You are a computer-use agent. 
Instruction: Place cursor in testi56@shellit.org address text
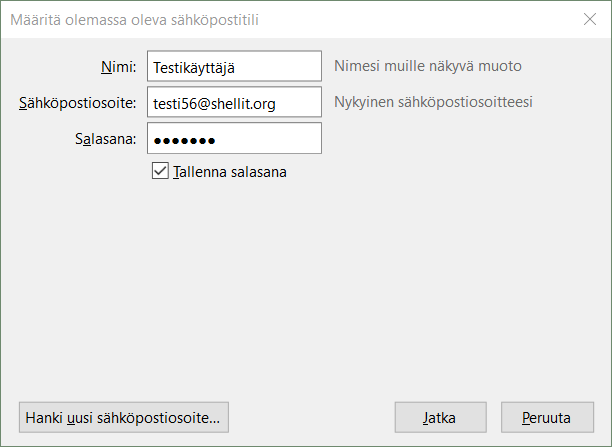214,104
